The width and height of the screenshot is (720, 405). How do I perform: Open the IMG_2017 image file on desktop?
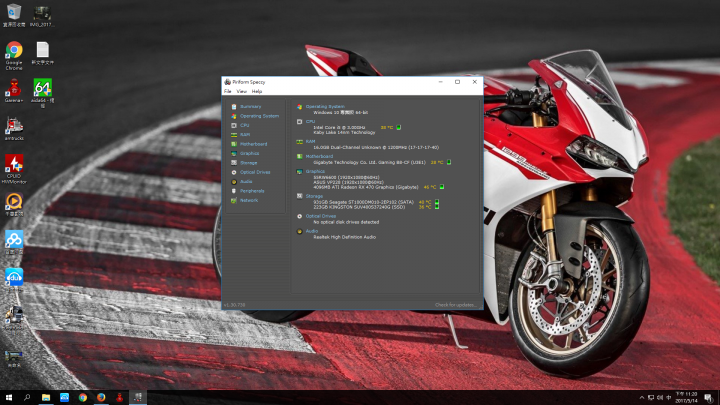coord(42,15)
